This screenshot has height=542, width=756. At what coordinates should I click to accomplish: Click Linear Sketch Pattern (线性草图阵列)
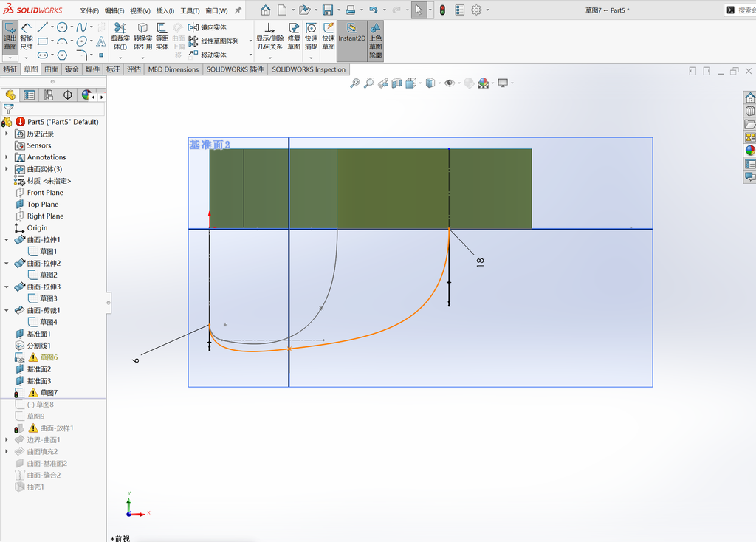click(x=213, y=41)
